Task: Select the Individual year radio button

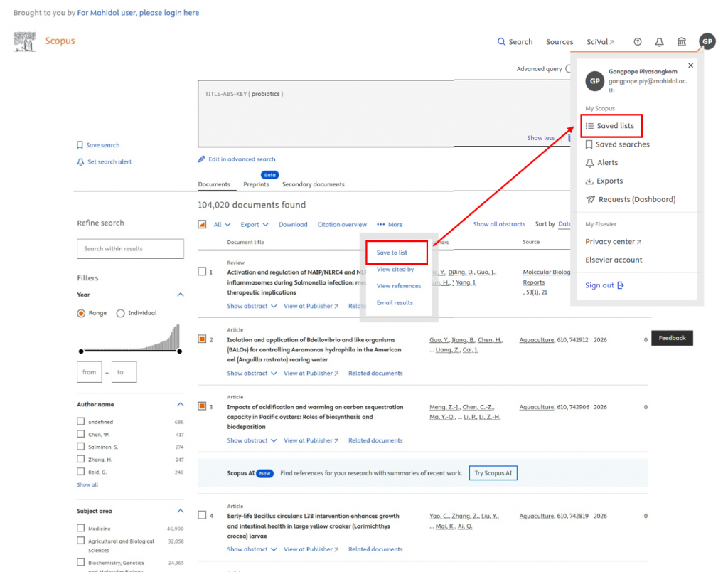Action: click(x=120, y=313)
